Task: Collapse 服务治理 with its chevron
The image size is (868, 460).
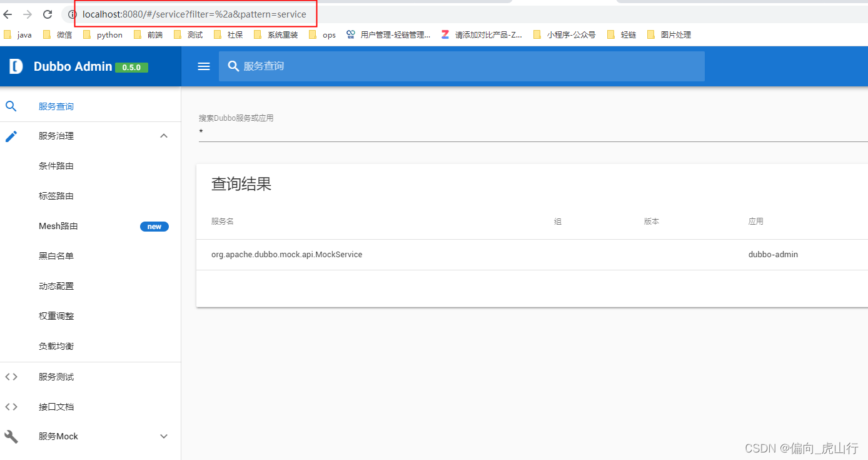Action: pyautogui.click(x=164, y=136)
